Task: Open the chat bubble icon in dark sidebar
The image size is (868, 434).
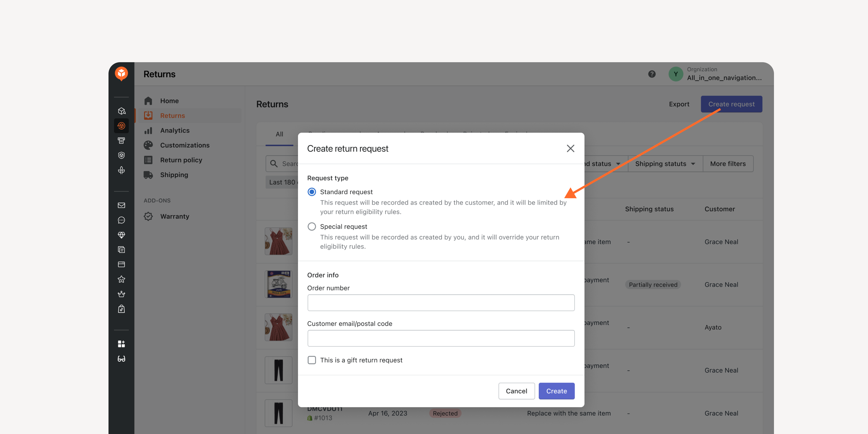Action: (121, 220)
